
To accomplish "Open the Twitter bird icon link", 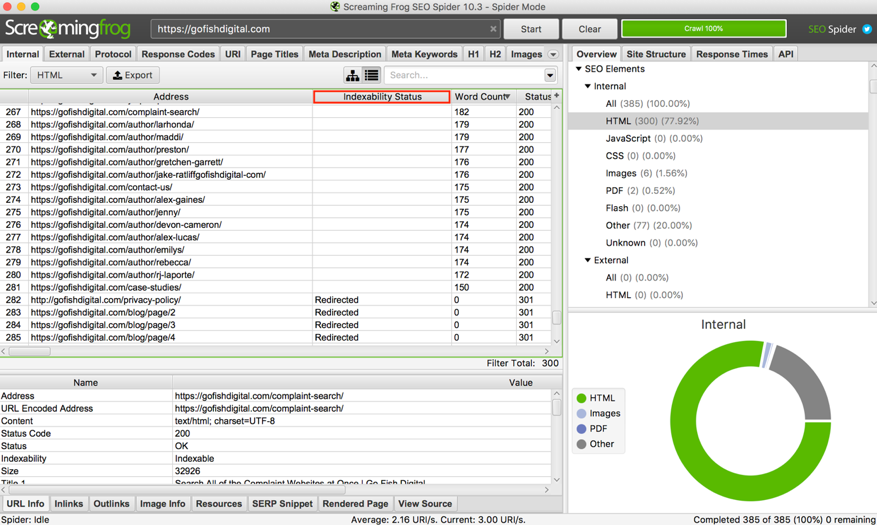I will click(x=867, y=29).
